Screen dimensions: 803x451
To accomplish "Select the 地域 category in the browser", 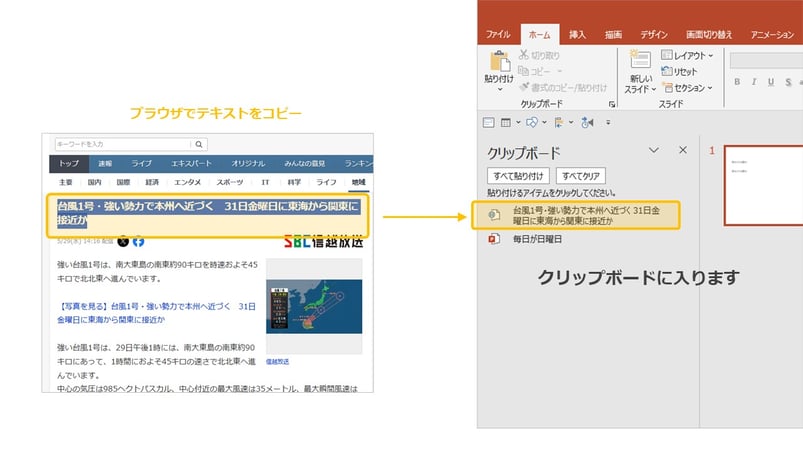I will (x=358, y=182).
